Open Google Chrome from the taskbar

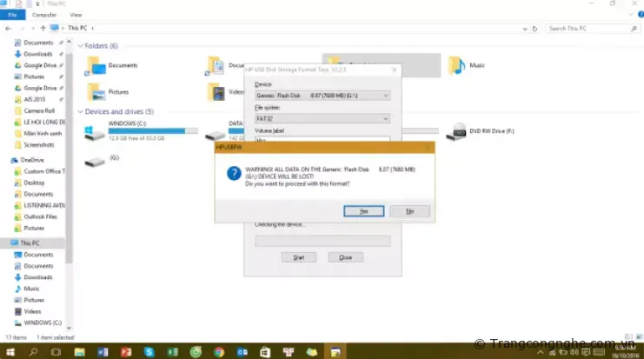[x=219, y=351]
